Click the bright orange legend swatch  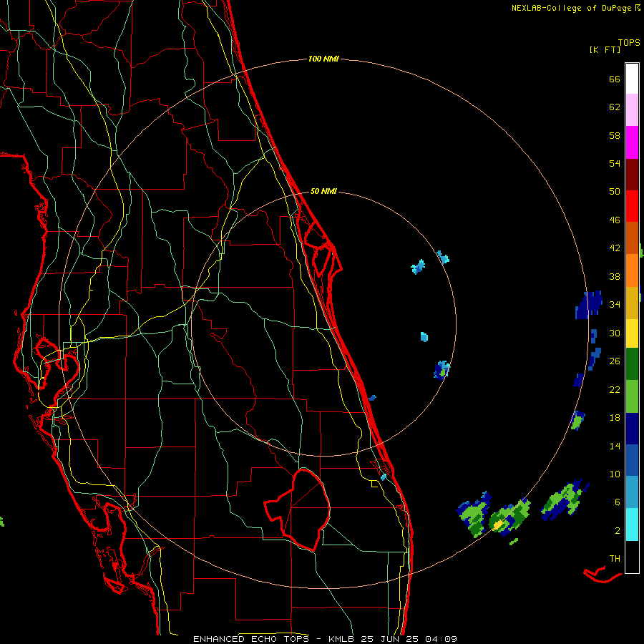[632, 270]
